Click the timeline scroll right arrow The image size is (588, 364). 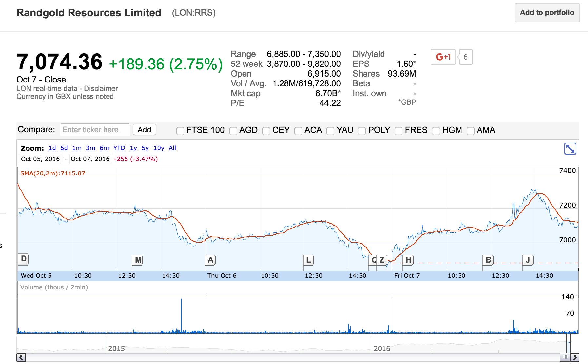(575, 357)
